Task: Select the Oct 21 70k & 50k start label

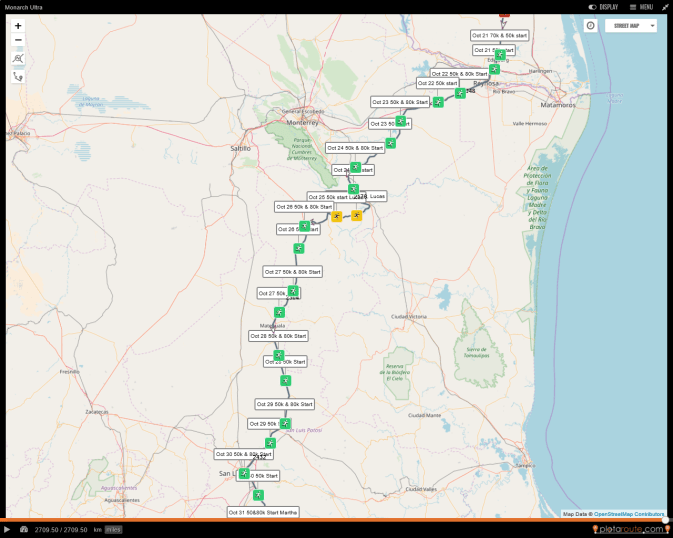Action: pyautogui.click(x=500, y=35)
